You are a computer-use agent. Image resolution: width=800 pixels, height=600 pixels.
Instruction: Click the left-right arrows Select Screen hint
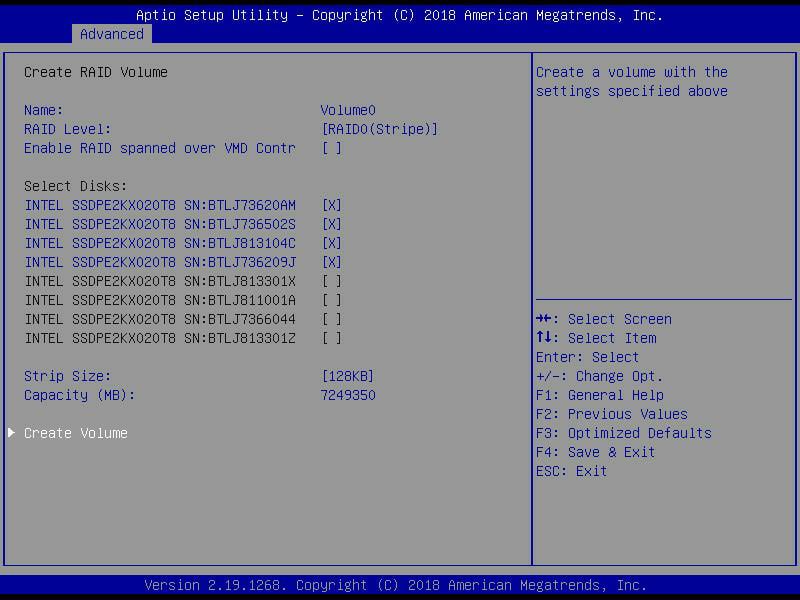(604, 319)
